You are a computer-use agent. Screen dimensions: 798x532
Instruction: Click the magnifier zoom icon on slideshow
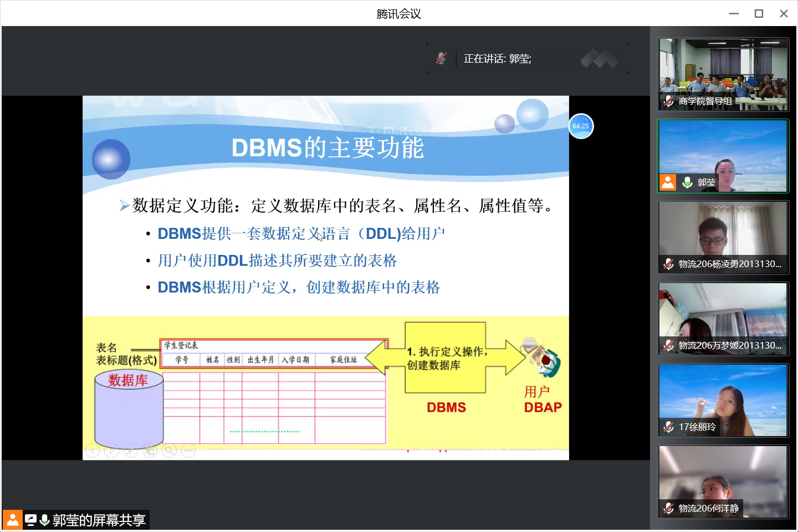[x=170, y=451]
